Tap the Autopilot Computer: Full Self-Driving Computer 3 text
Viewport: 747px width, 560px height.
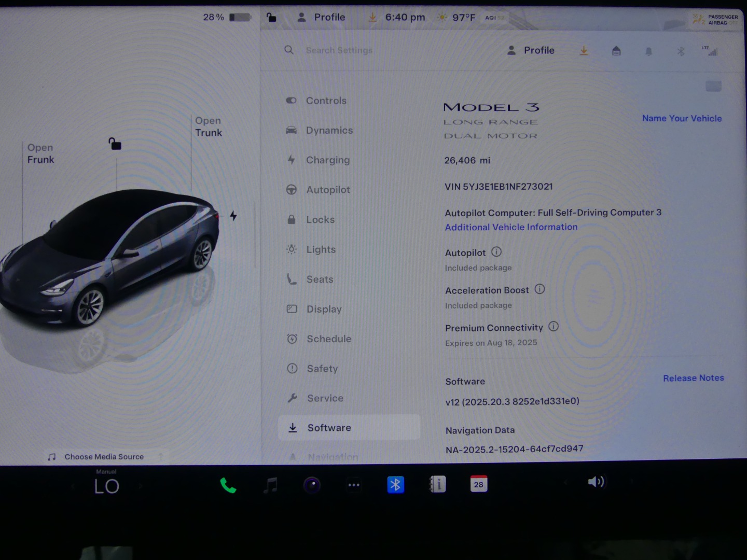coord(553,213)
